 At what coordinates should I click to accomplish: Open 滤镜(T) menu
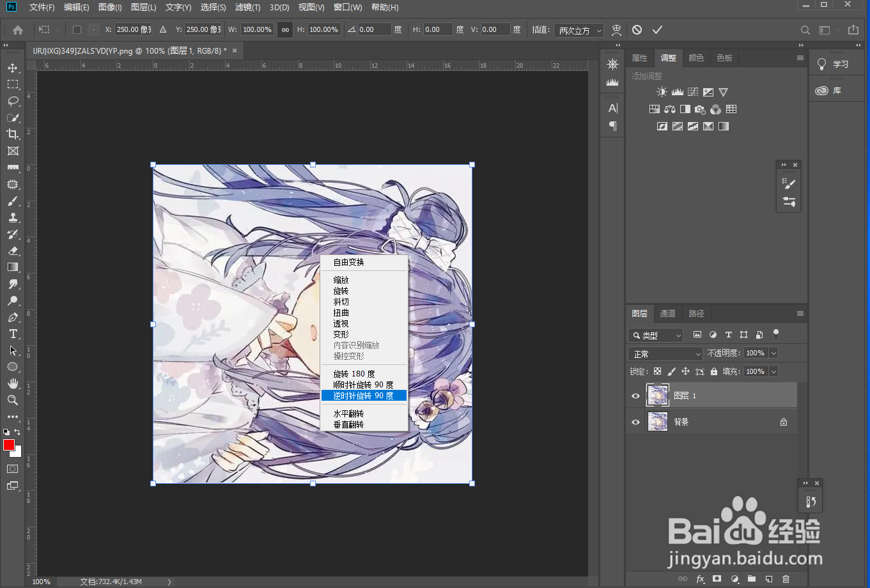248,7
